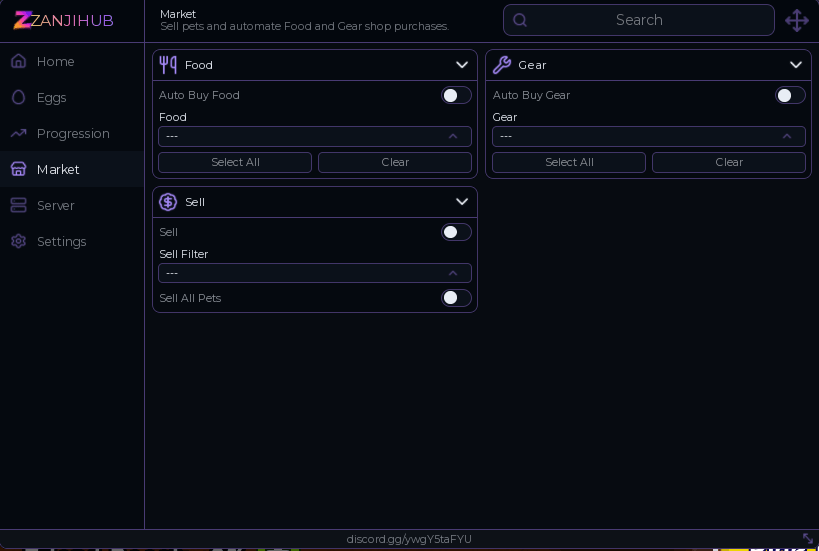Click Select All under Food

coord(235,162)
